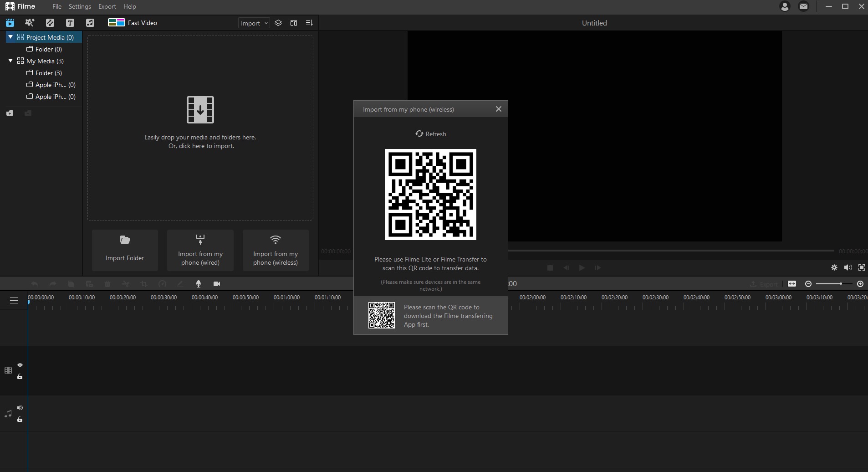868x472 pixels.
Task: Toggle video track visibility eye
Action: coord(20,365)
